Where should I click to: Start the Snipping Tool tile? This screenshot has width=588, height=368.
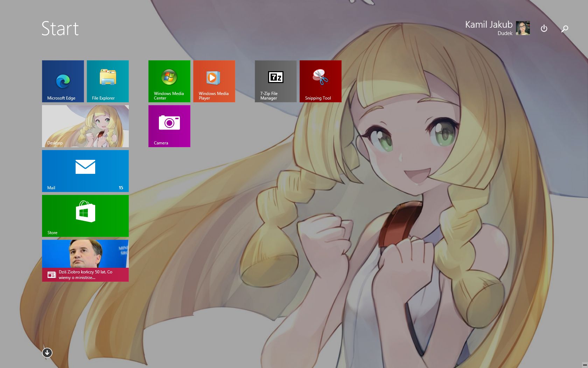pyautogui.click(x=321, y=81)
